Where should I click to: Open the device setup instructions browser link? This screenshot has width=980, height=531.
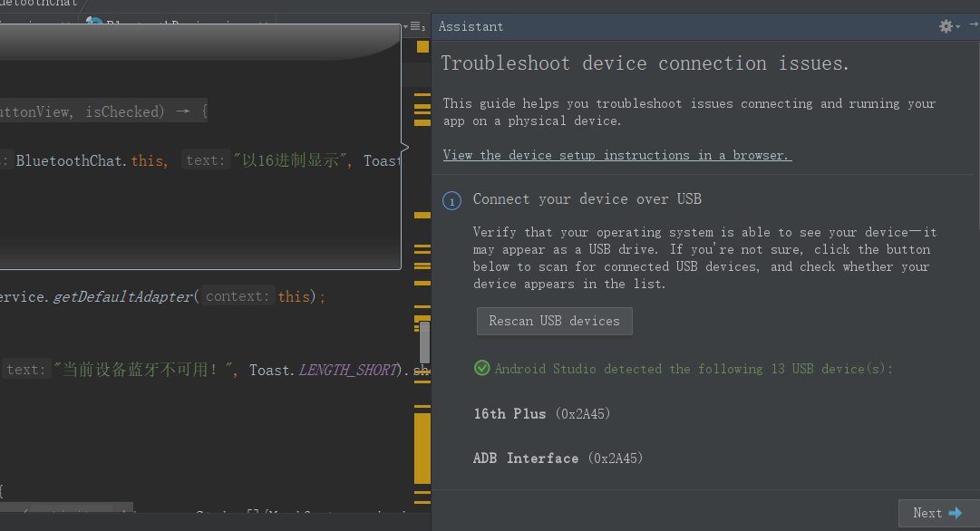(616, 155)
